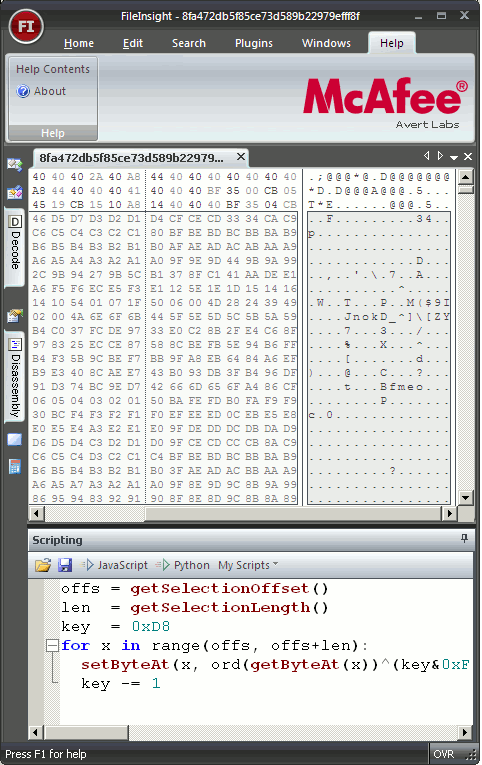Viewport: 482px width, 765px height.
Task: Click the 'key -= 1' code line
Action: [120, 684]
